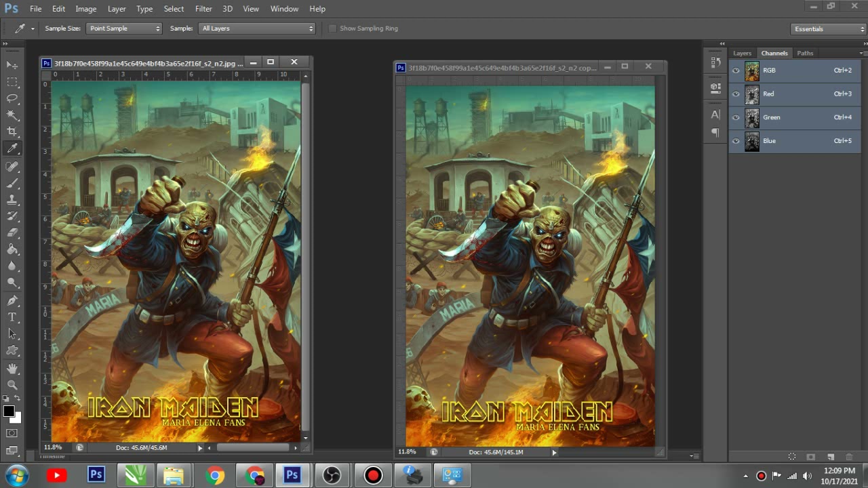Select the Paint Bucket tool

(12, 249)
